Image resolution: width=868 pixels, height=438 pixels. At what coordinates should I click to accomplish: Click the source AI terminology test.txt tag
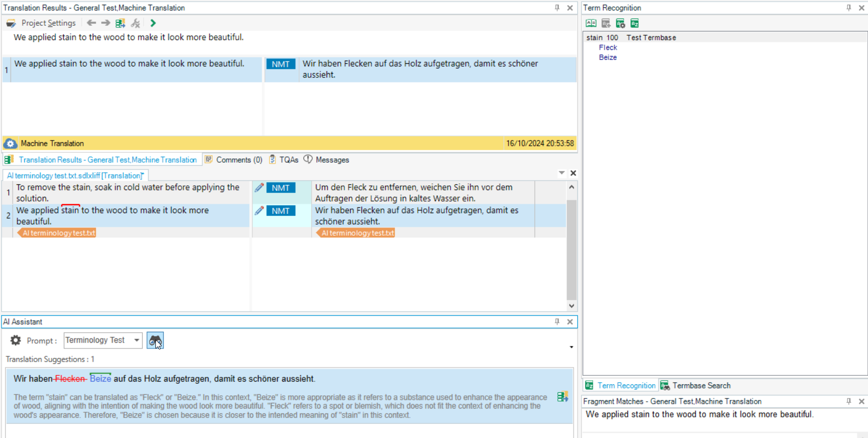tap(57, 233)
